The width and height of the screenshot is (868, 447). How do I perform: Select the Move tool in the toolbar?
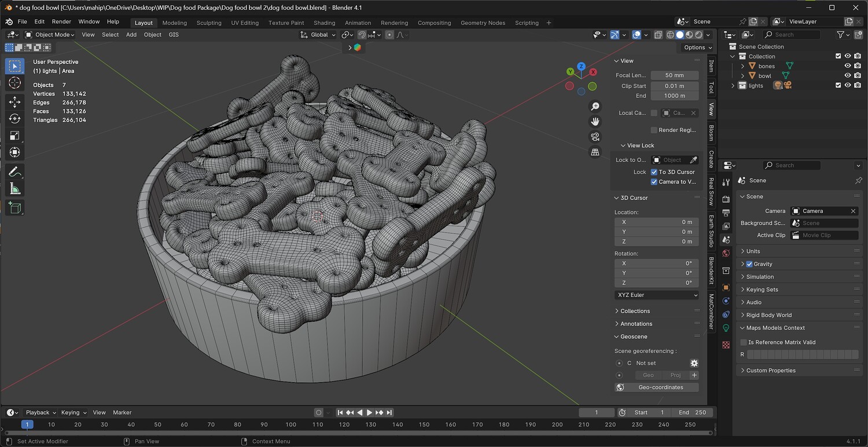pyautogui.click(x=15, y=102)
